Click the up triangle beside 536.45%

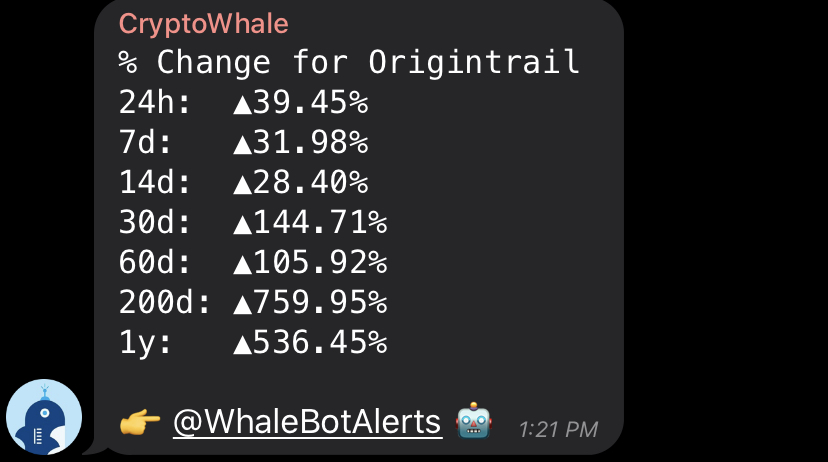pos(242,345)
